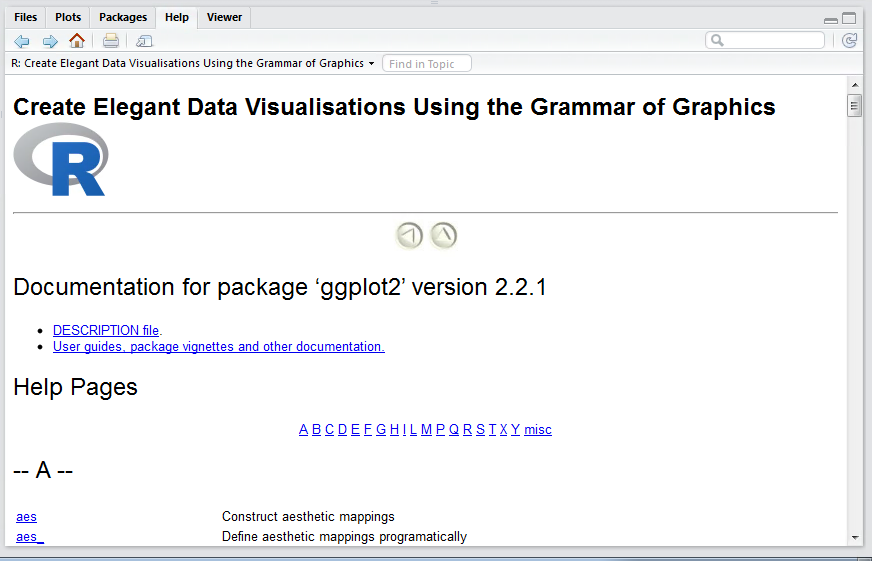Screen dimensions: 872x561
Task: Go back to previous help topic
Action: (x=22, y=41)
